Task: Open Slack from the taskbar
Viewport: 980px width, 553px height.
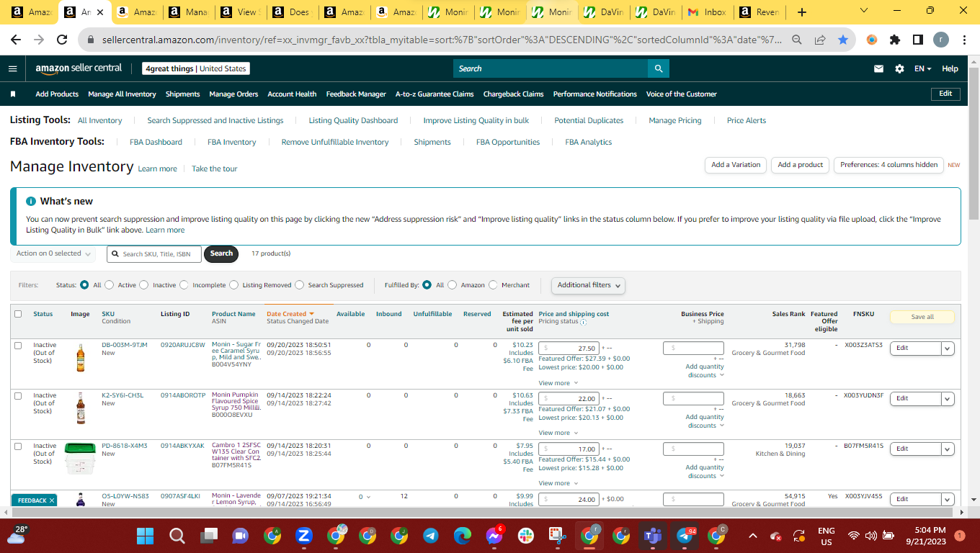Action: [x=525, y=536]
